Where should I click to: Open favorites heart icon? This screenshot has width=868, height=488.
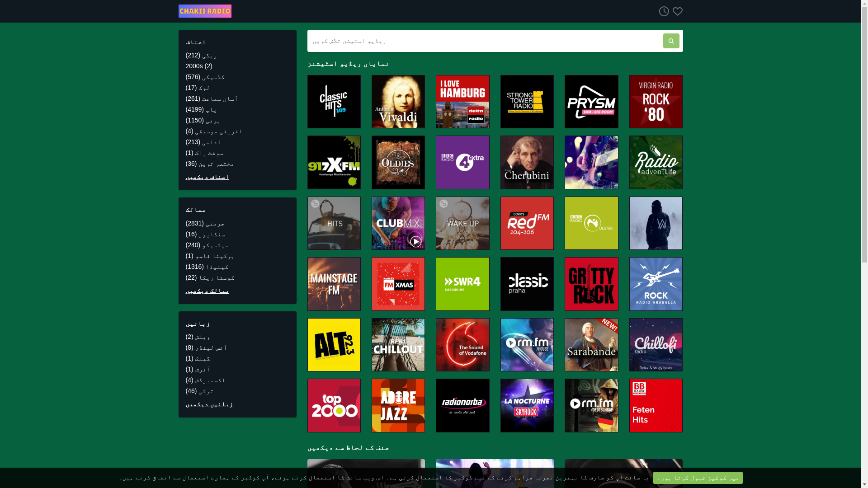click(677, 11)
